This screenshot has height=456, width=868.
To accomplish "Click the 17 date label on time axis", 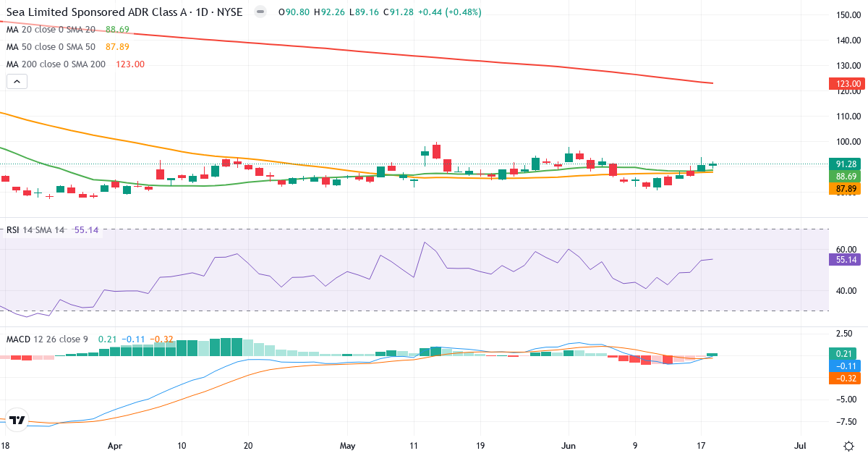I will coord(701,446).
